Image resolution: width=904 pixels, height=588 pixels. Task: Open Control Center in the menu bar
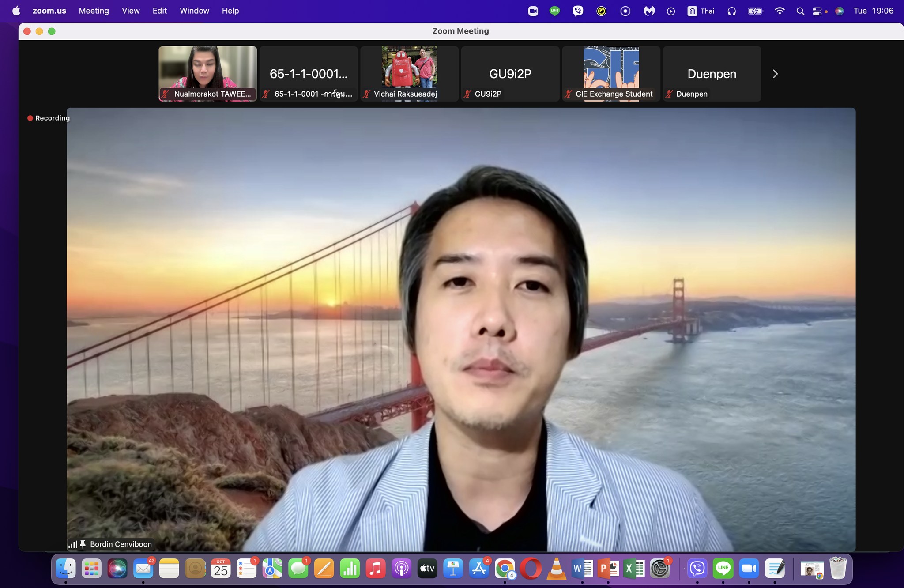(x=817, y=11)
